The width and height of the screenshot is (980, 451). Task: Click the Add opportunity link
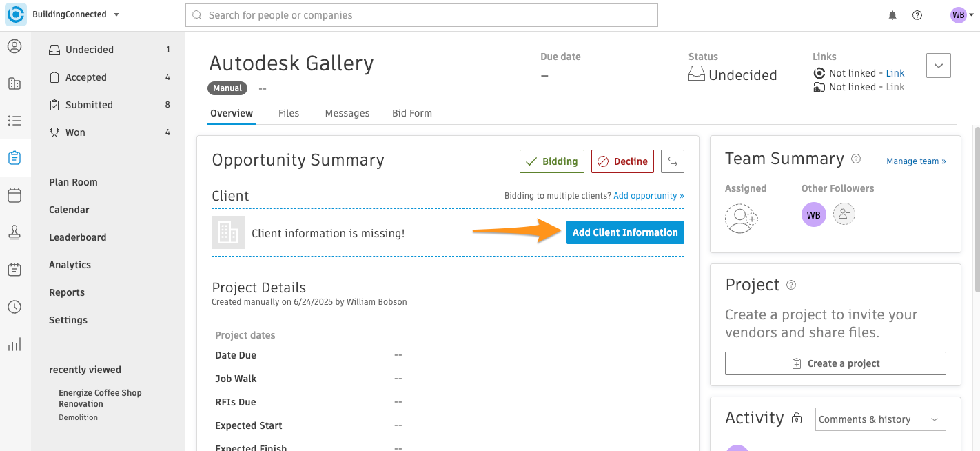pos(649,196)
